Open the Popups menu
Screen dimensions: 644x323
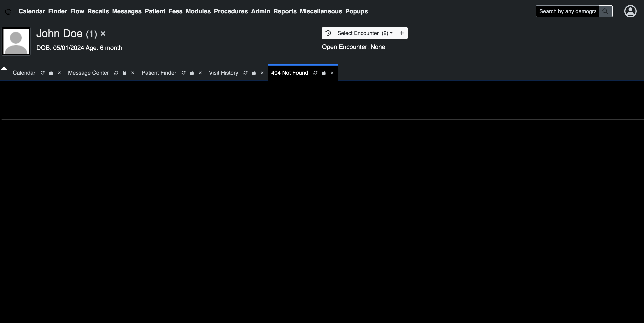coord(356,11)
